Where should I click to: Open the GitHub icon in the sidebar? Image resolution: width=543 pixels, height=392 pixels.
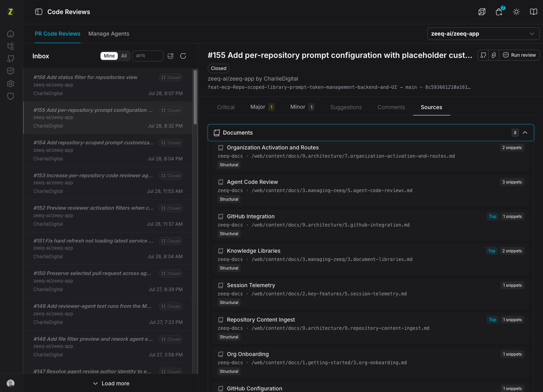point(11,59)
